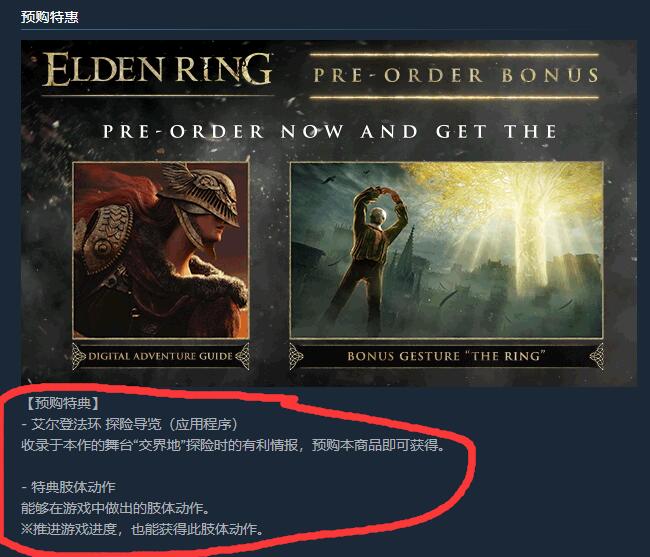
Task: Open The Ring gesture artwork
Action: tap(446, 250)
